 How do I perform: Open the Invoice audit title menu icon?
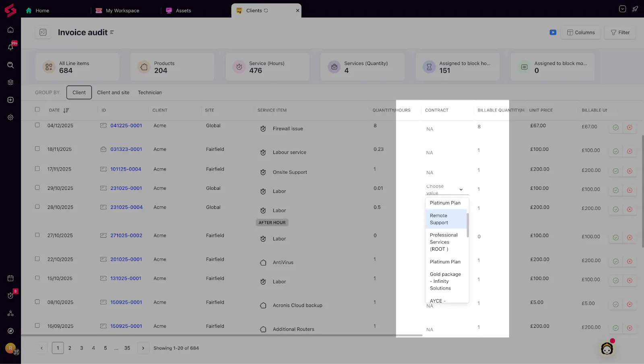[112, 32]
